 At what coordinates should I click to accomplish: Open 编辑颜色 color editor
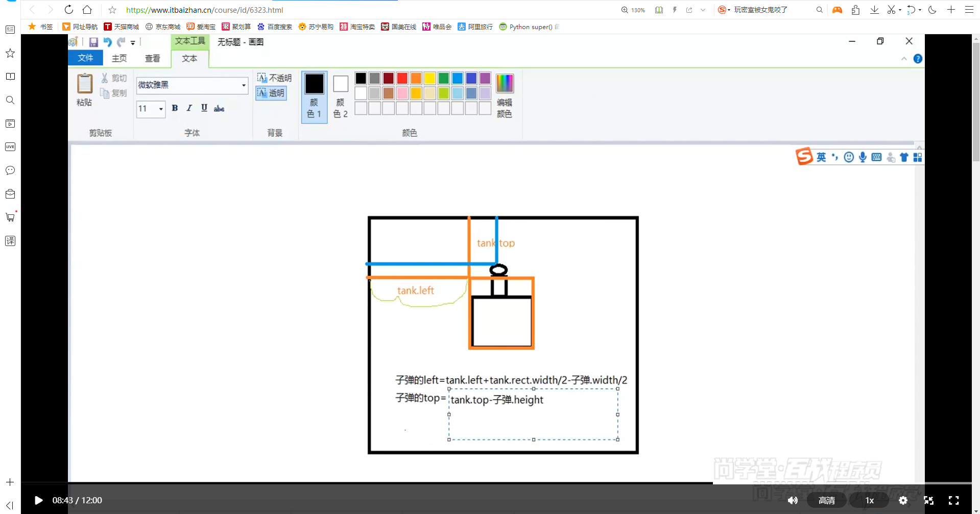click(505, 95)
